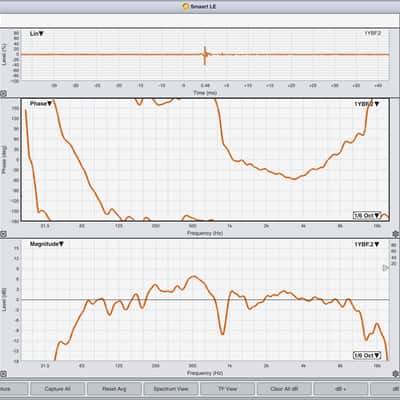The height and width of the screenshot is (400, 400).
Task: Collapse the magnitude pane using corner toggle
Action: pos(3,374)
